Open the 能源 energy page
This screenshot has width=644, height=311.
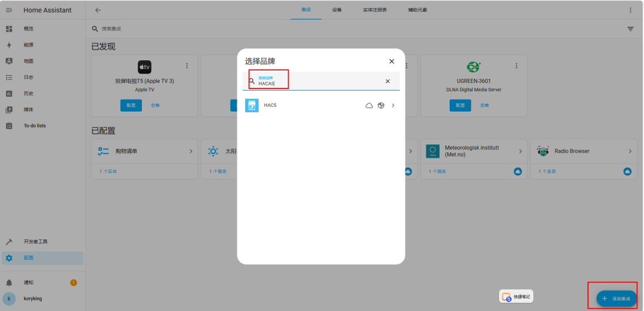pos(43,45)
